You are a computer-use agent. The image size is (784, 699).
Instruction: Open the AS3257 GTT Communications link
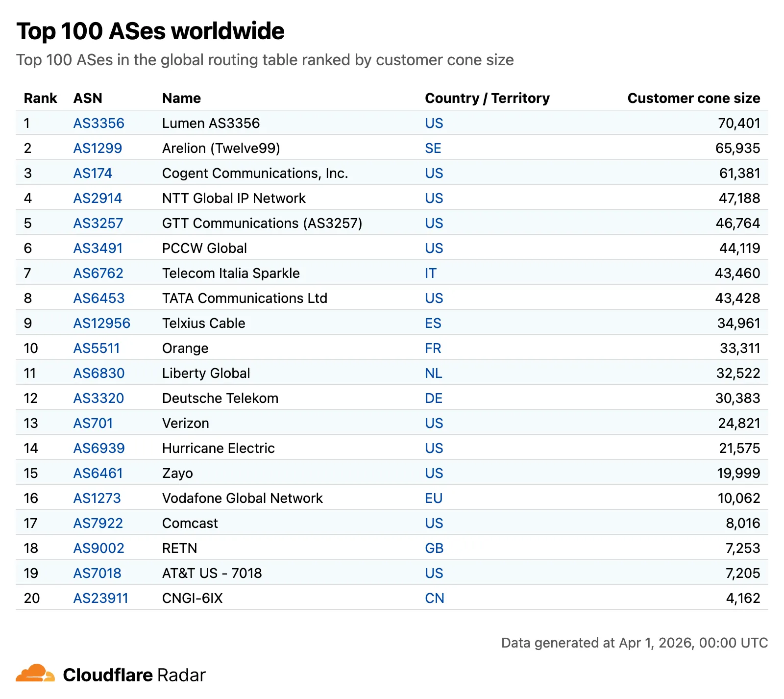click(98, 223)
